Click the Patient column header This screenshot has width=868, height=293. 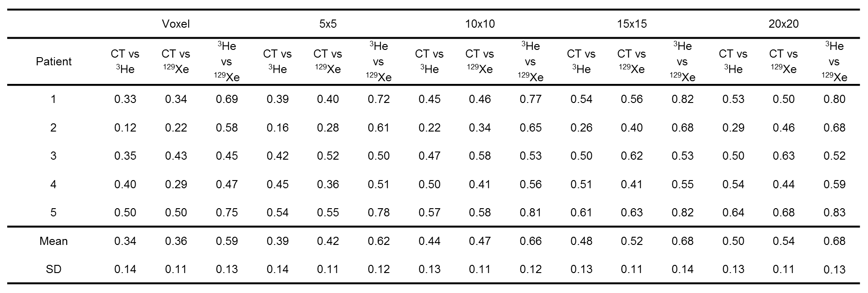pyautogui.click(x=54, y=62)
